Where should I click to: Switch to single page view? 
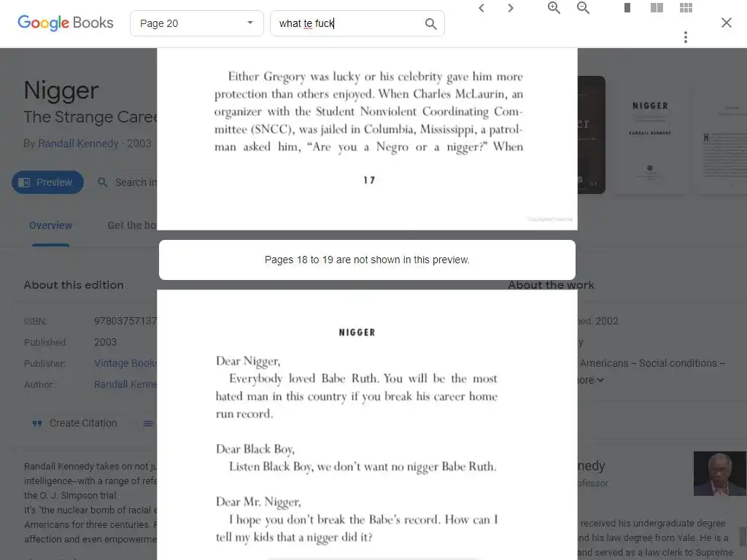click(x=627, y=7)
